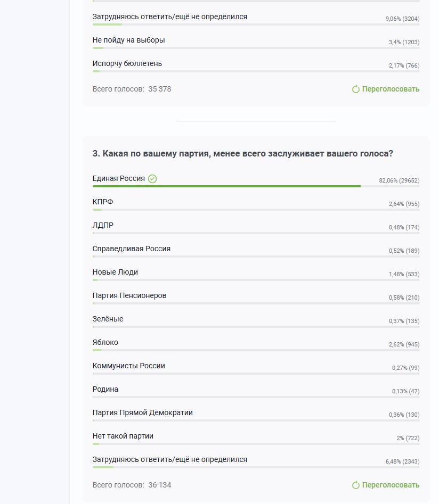Image resolution: width=439 pixels, height=504 pixels.
Task: Select the Яблоко option
Action: point(105,343)
